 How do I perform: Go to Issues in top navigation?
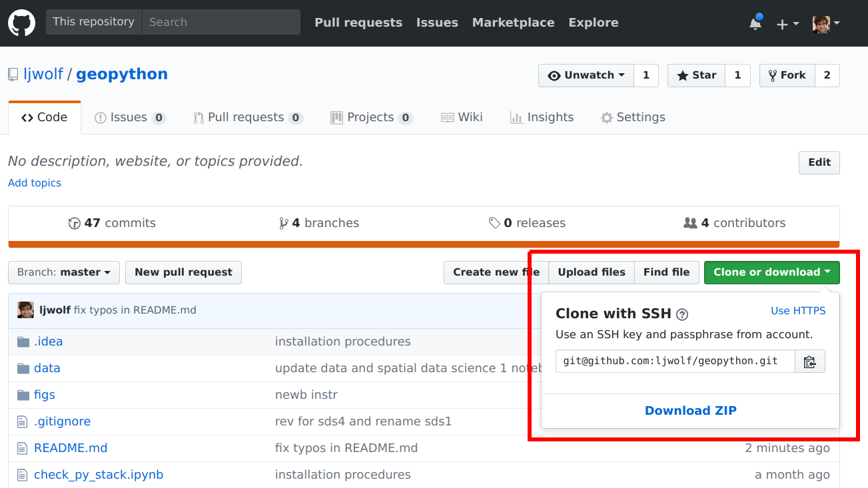(437, 23)
